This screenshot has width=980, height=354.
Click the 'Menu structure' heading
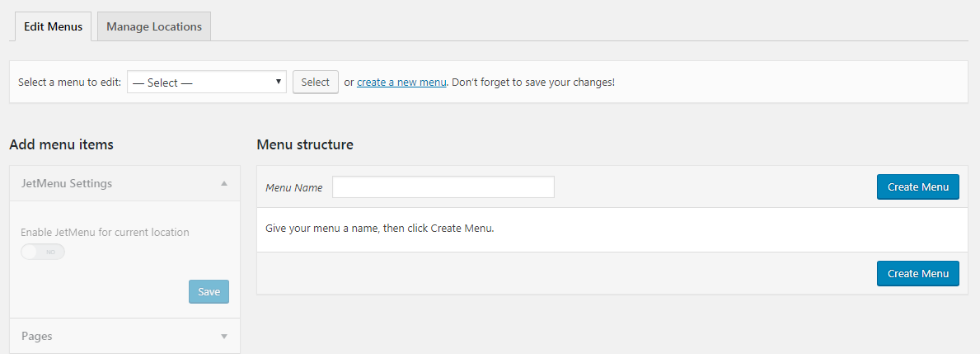coord(304,144)
